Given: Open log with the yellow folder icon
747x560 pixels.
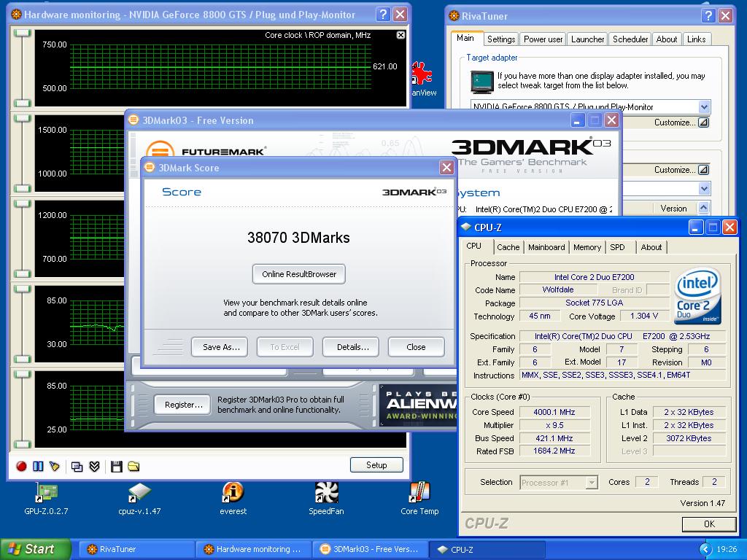Looking at the screenshot, I should coord(134,467).
